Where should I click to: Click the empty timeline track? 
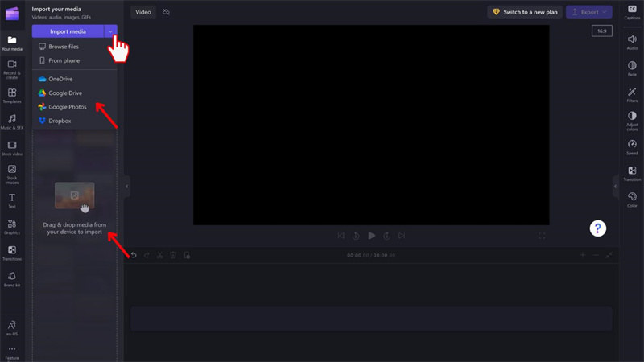coord(371,319)
